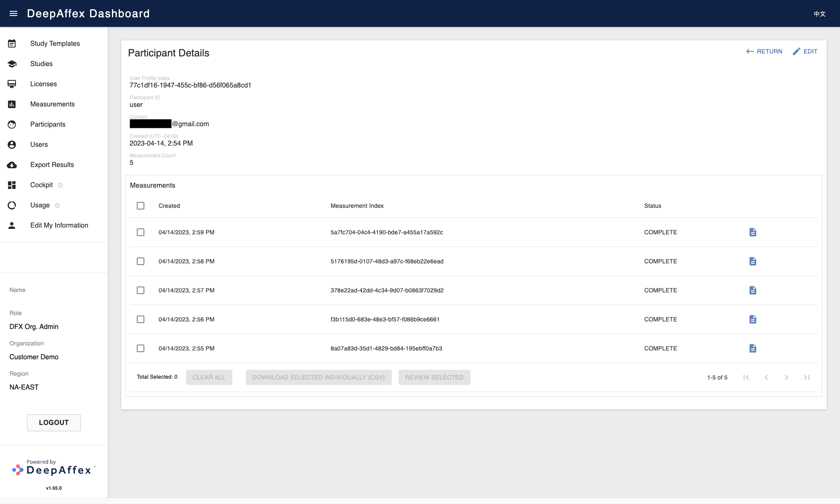
Task: Check the 04/14/2023, 2:57 PM measurement
Action: pyautogui.click(x=141, y=290)
